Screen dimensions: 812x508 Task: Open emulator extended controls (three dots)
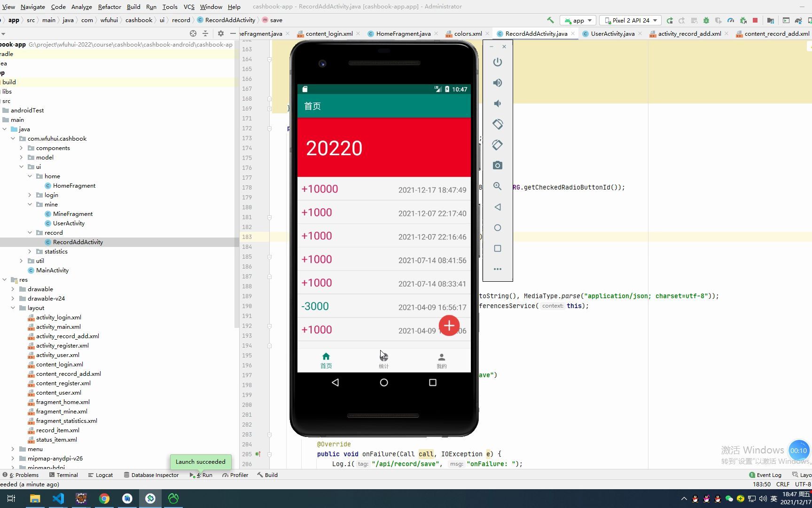pos(498,269)
